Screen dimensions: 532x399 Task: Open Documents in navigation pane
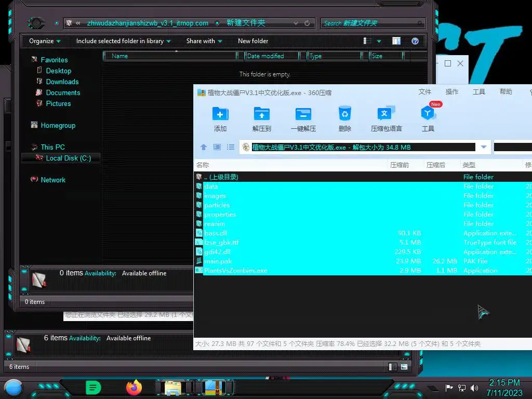63,92
